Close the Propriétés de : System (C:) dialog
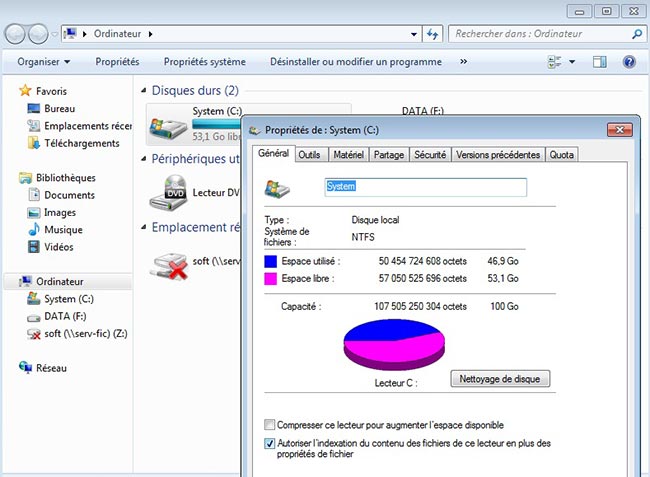This screenshot has width=650, height=477. (x=620, y=130)
